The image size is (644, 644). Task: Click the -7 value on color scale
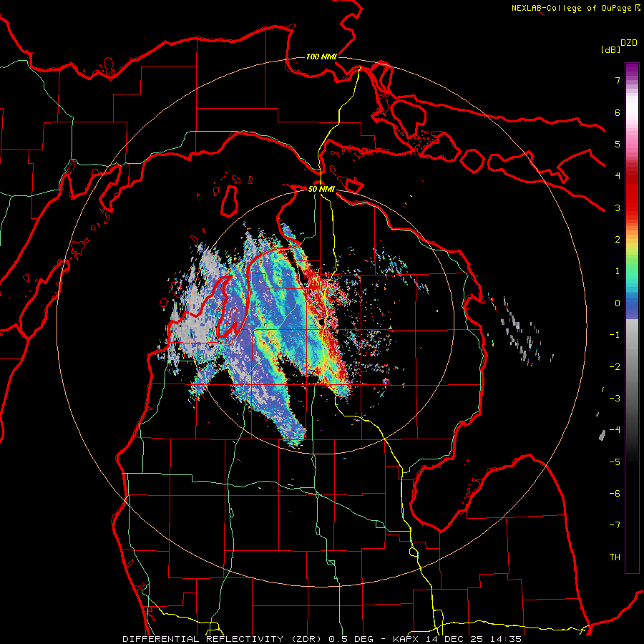pos(615,525)
